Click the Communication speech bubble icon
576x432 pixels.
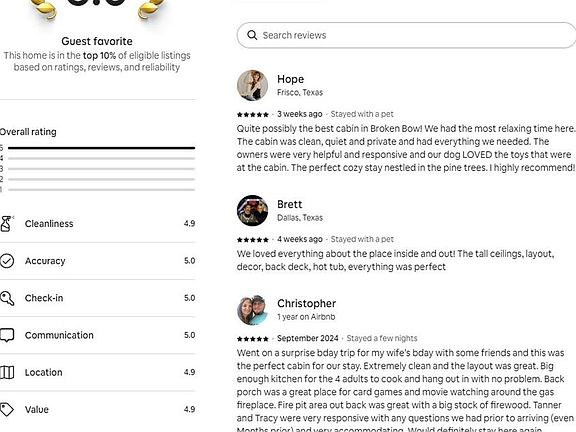tap(7, 335)
